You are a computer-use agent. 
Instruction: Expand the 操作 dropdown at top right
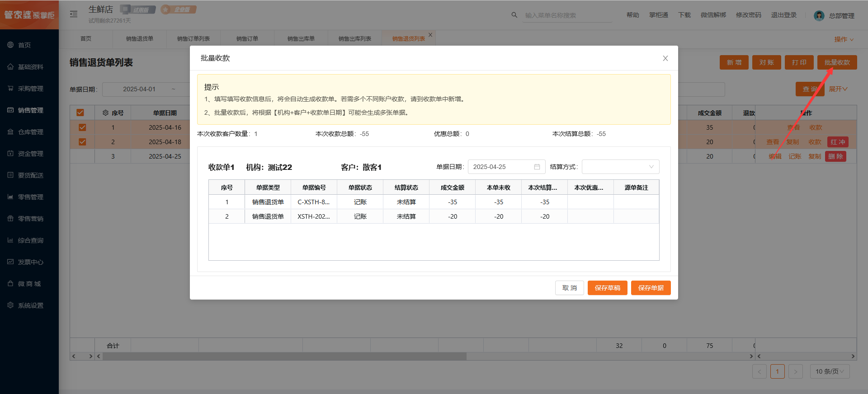(844, 39)
